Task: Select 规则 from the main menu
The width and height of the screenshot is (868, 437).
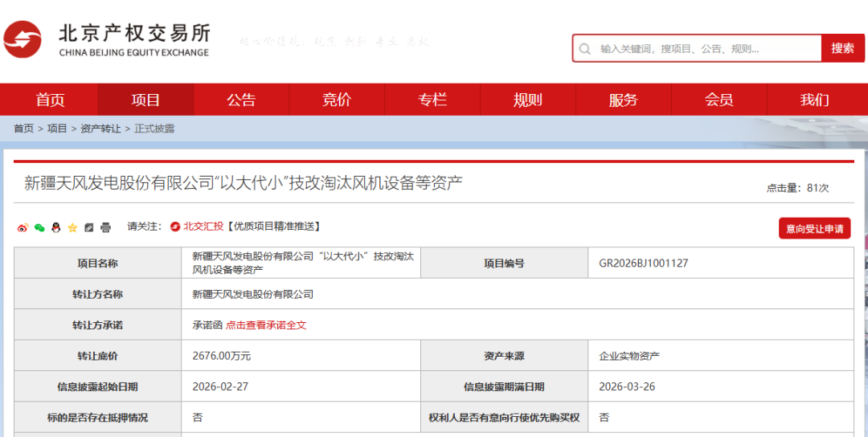Action: tap(528, 100)
